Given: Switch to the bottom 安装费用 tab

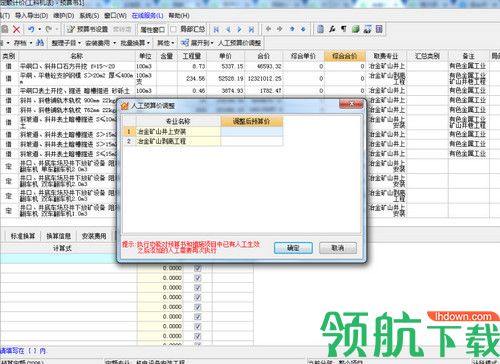Looking at the screenshot, I should 94,236.
